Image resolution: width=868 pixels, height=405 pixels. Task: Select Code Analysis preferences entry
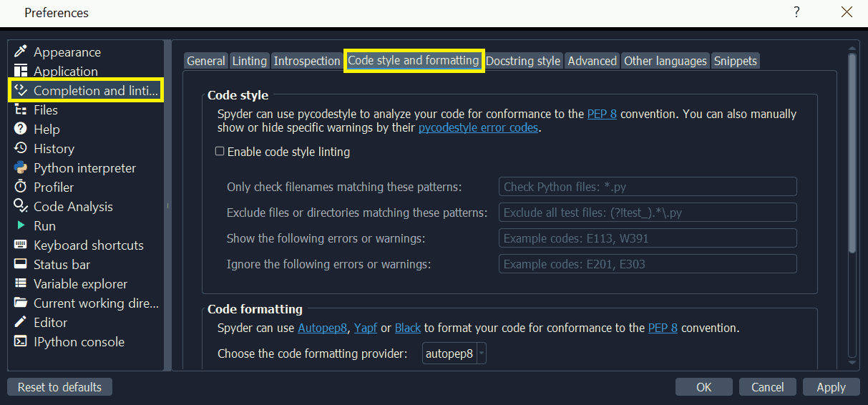(86, 206)
